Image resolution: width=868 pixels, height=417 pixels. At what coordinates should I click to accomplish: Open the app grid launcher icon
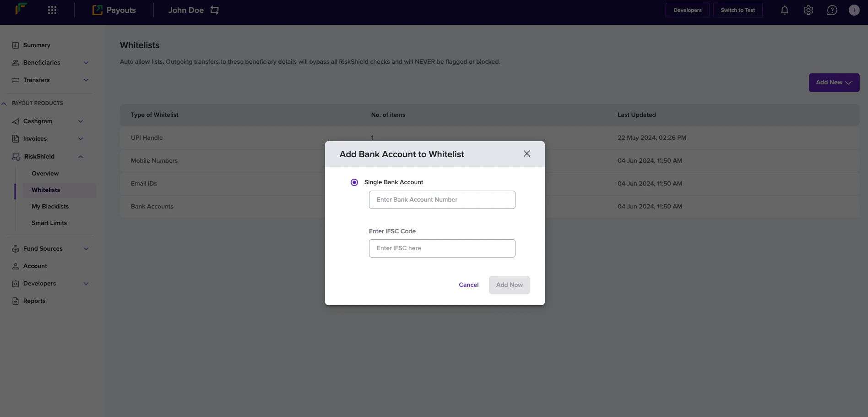(52, 10)
